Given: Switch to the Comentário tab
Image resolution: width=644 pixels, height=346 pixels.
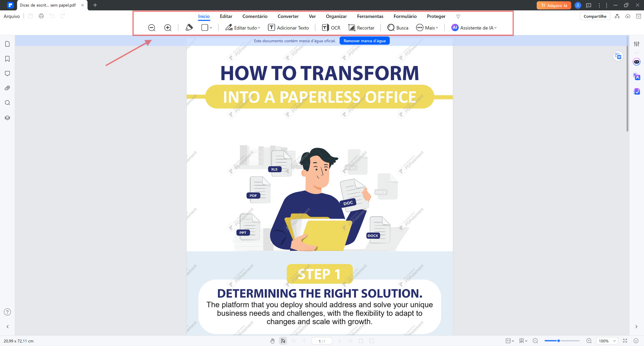Looking at the screenshot, I should pyautogui.click(x=255, y=16).
